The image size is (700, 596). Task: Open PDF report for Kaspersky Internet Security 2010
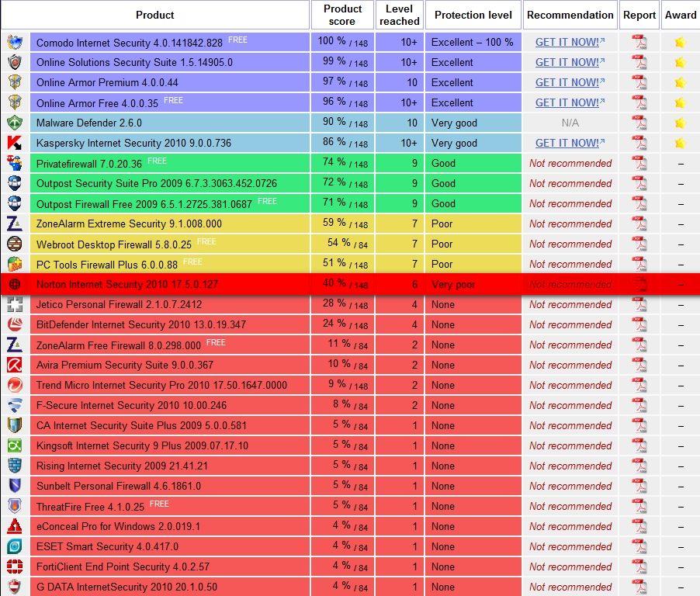pos(639,144)
